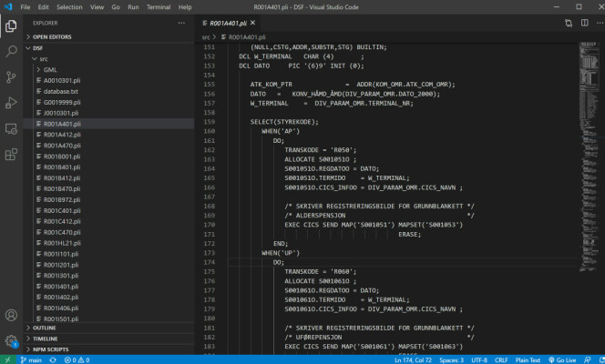Open Explorer Views and More Actions ellipsis
This screenshot has width=605, height=364.
click(181, 23)
